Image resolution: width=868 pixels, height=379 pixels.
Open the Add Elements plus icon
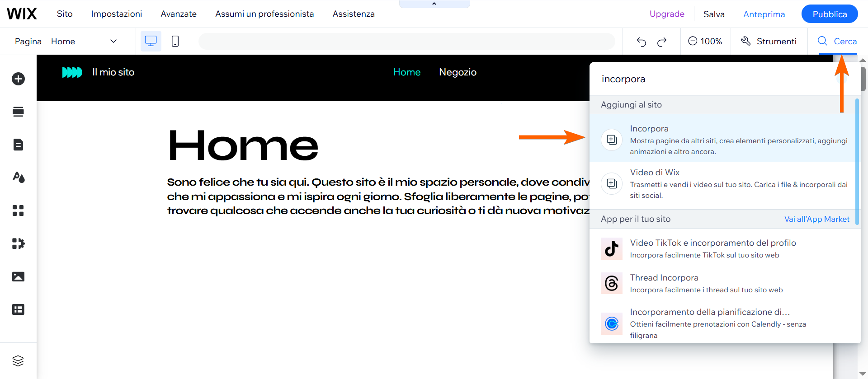(x=18, y=79)
